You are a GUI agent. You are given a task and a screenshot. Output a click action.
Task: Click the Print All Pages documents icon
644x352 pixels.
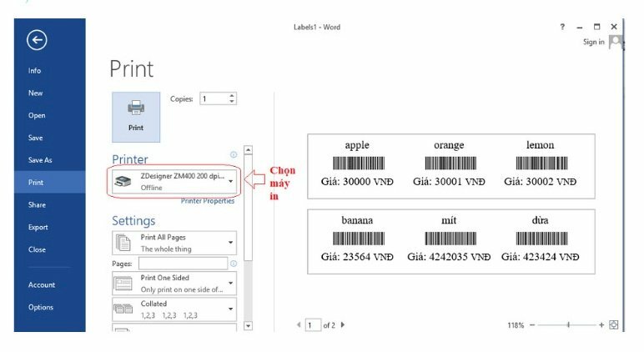[x=123, y=243]
